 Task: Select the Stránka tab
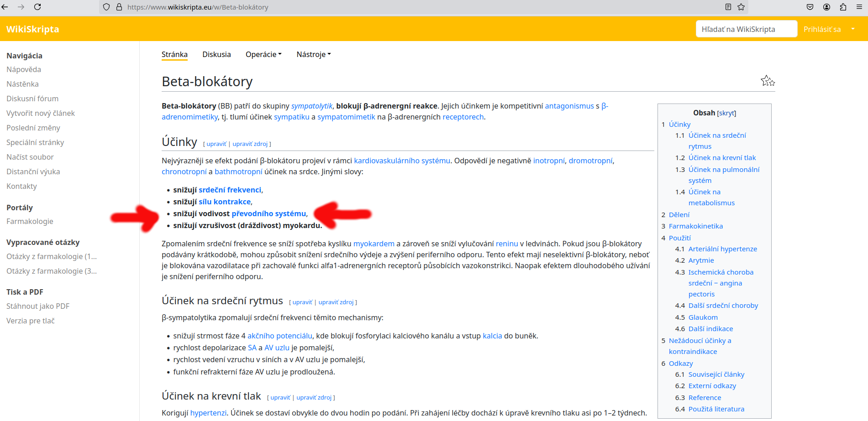[x=174, y=54]
